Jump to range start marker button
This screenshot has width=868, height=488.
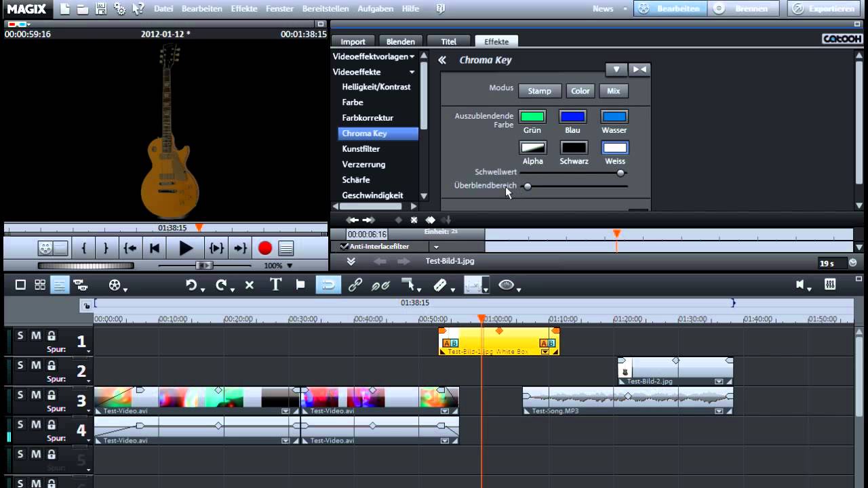coord(130,249)
